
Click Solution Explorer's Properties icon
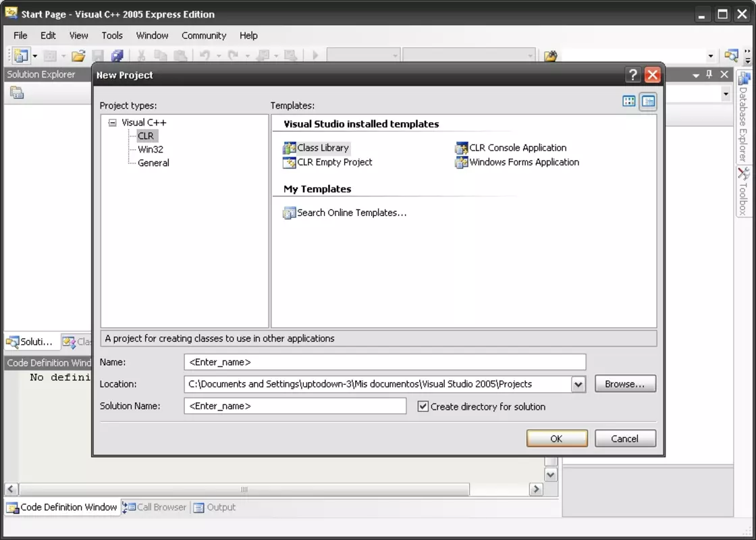[17, 92]
